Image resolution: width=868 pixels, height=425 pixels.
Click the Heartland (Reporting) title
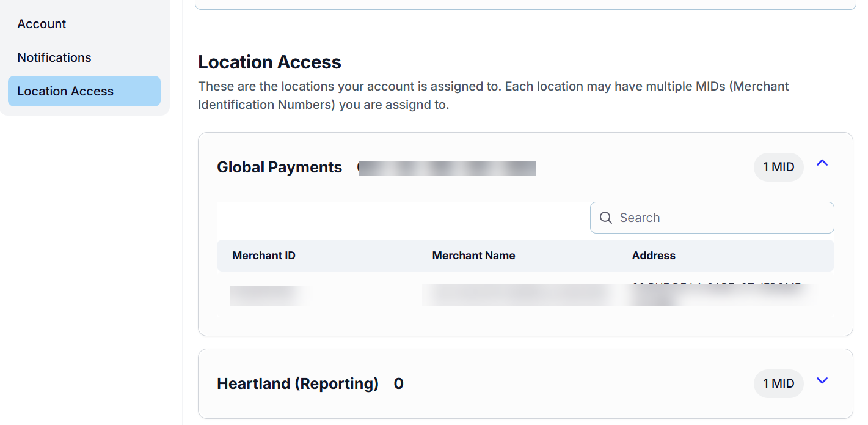point(297,383)
